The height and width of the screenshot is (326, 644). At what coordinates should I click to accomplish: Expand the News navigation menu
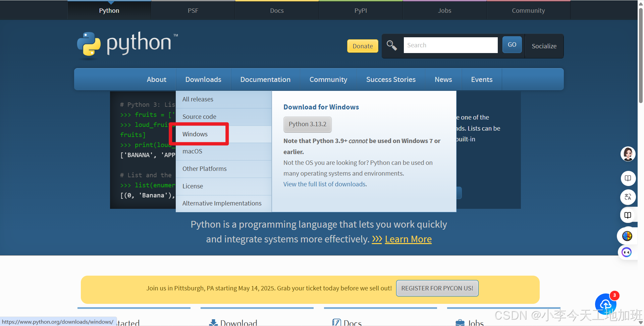(x=443, y=80)
